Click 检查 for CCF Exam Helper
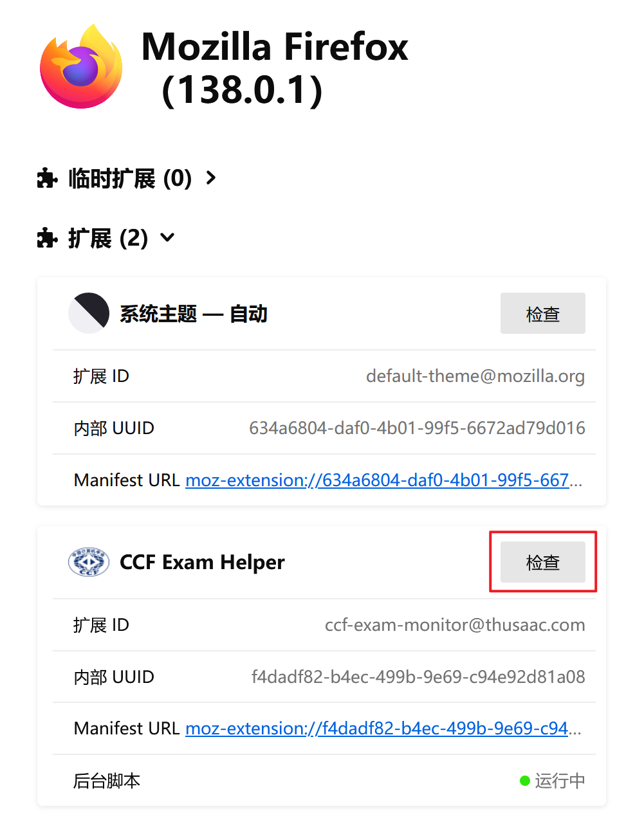The image size is (644, 827). (543, 562)
